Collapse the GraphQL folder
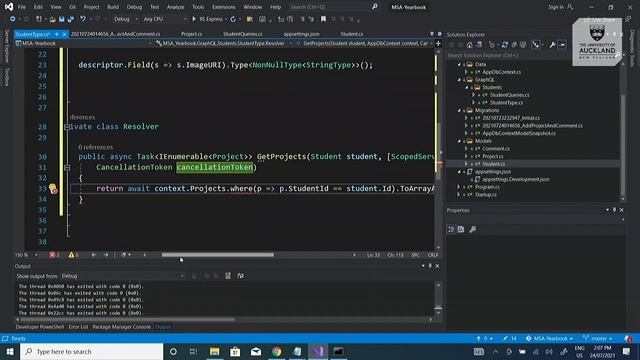The image size is (640, 360). pos(459,80)
